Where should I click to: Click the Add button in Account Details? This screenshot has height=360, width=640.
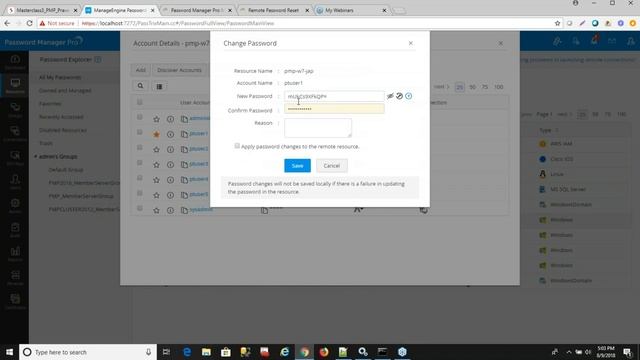(x=140, y=70)
